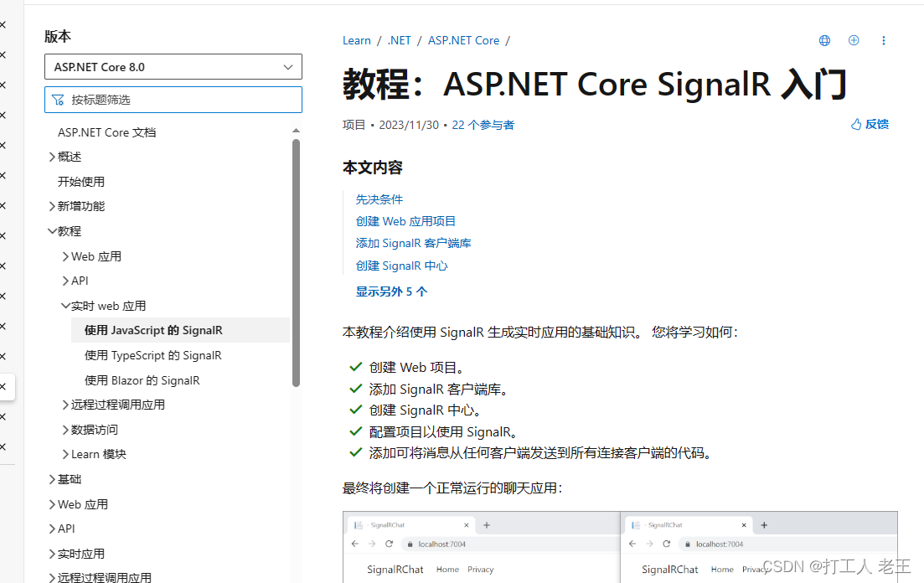Click the ASP.NET Core breadcrumb link
924x583 pixels.
click(x=463, y=41)
